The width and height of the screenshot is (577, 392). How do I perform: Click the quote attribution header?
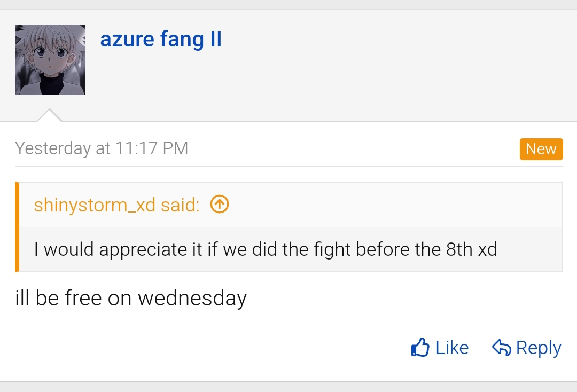116,205
